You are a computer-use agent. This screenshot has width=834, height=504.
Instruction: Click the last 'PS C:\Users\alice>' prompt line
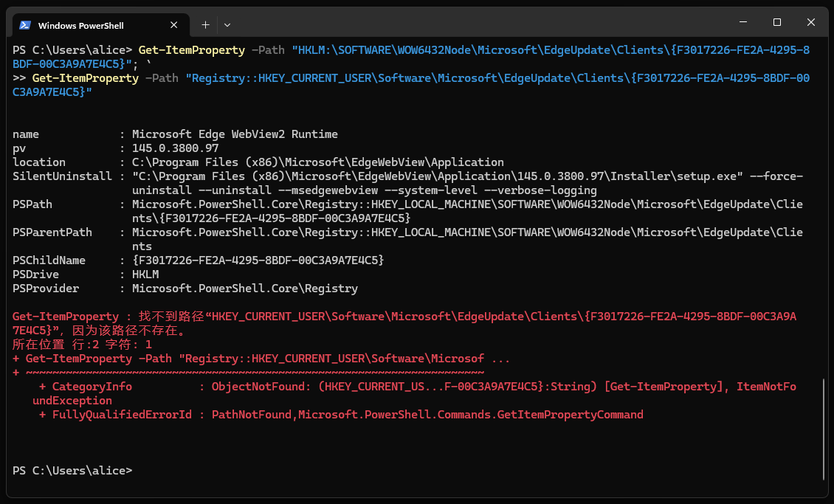point(72,471)
